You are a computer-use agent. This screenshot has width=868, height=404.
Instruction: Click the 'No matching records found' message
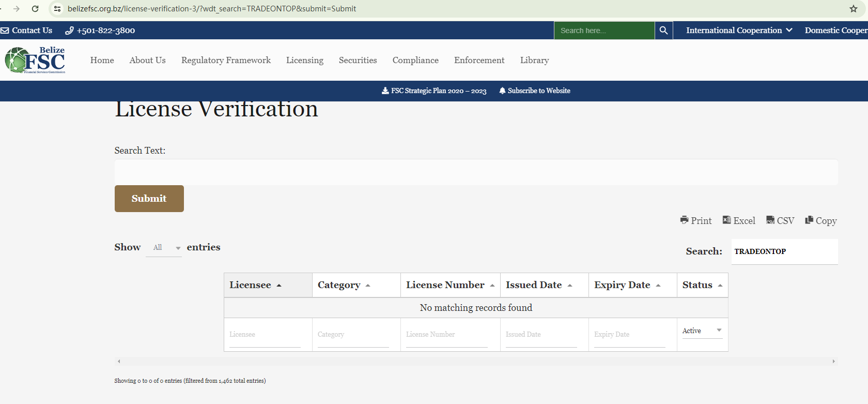(476, 308)
